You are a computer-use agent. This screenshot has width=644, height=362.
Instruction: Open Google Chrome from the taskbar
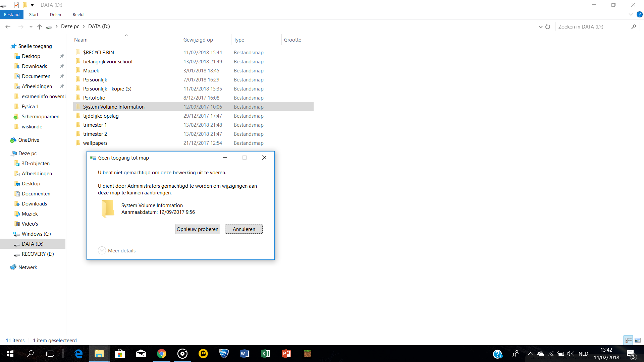pos(161,354)
